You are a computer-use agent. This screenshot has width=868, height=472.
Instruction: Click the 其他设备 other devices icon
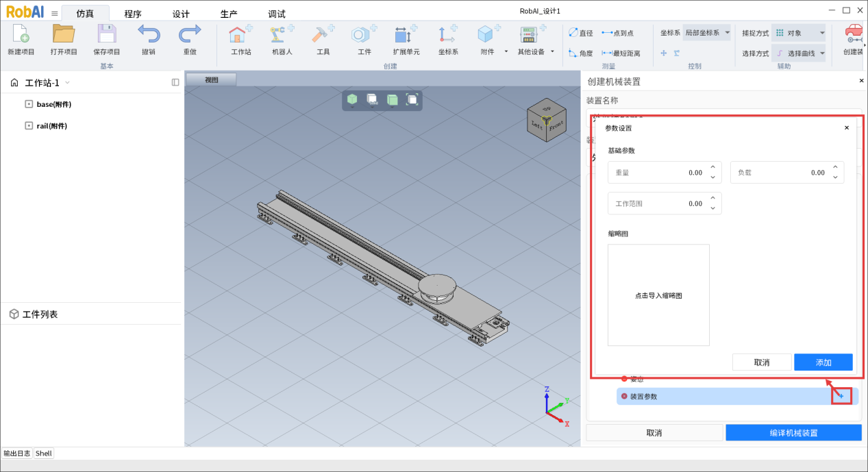(x=531, y=35)
